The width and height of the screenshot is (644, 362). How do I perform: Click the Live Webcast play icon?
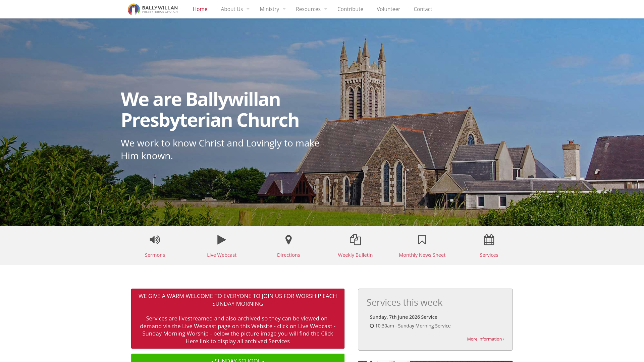coord(222,240)
